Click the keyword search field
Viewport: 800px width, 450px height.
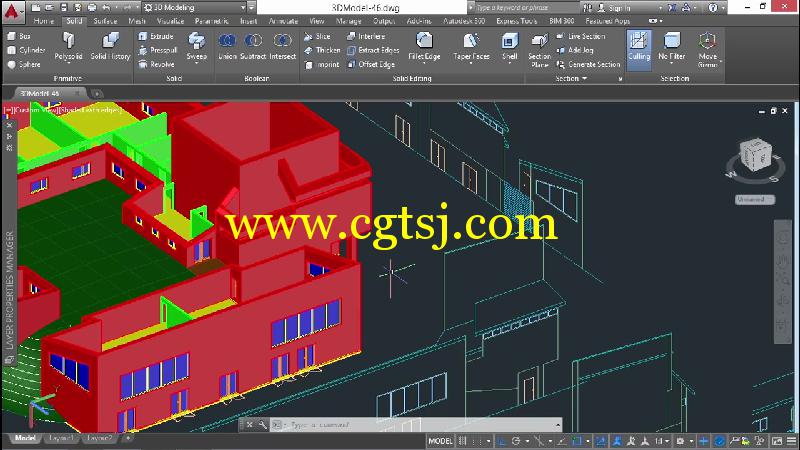[526, 8]
